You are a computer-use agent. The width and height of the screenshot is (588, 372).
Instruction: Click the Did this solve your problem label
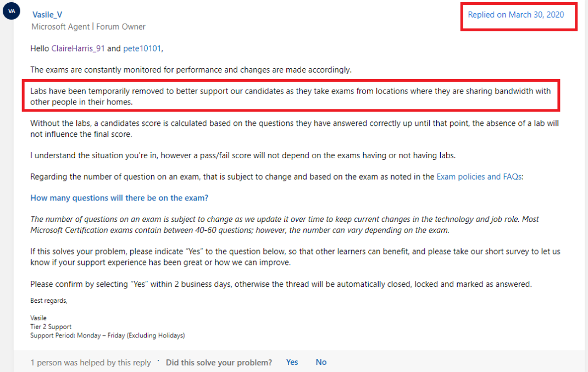tap(219, 363)
